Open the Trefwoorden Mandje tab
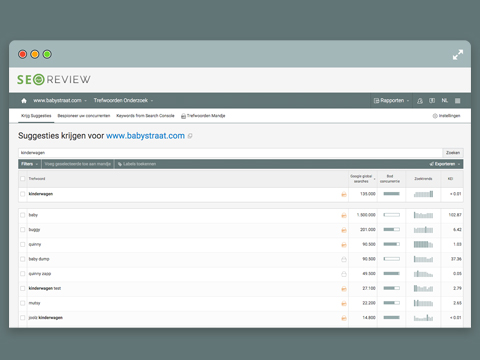 click(x=203, y=116)
